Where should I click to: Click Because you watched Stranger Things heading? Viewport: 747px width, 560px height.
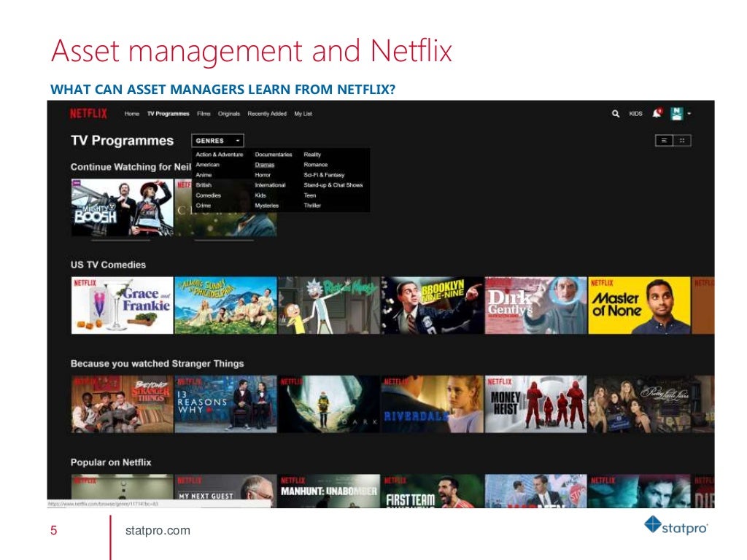(158, 364)
